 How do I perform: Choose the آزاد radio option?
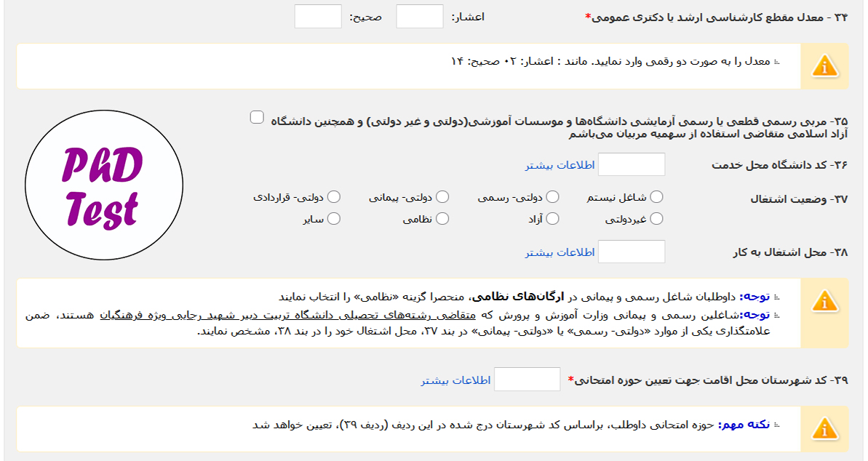coord(552,219)
